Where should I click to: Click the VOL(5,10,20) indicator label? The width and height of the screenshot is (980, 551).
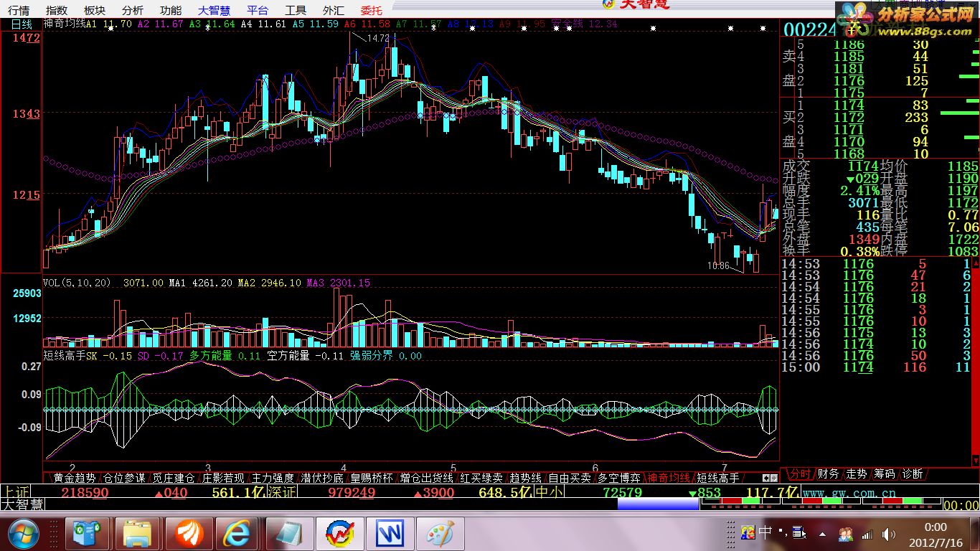click(77, 283)
